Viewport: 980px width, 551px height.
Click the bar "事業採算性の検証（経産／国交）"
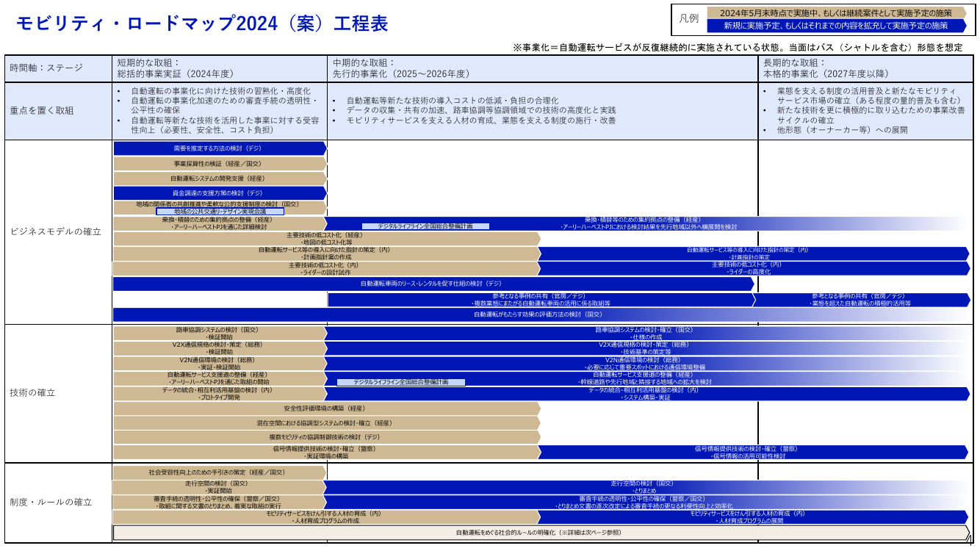point(220,163)
